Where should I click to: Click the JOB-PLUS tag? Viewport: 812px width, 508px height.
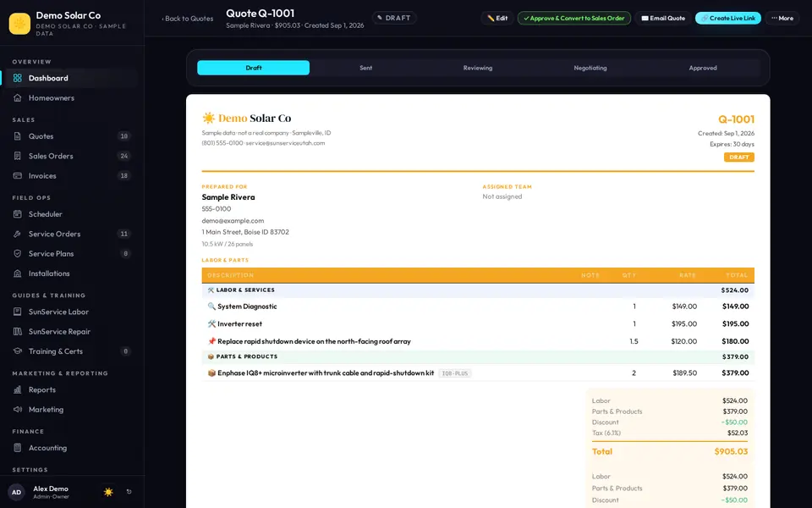(455, 373)
